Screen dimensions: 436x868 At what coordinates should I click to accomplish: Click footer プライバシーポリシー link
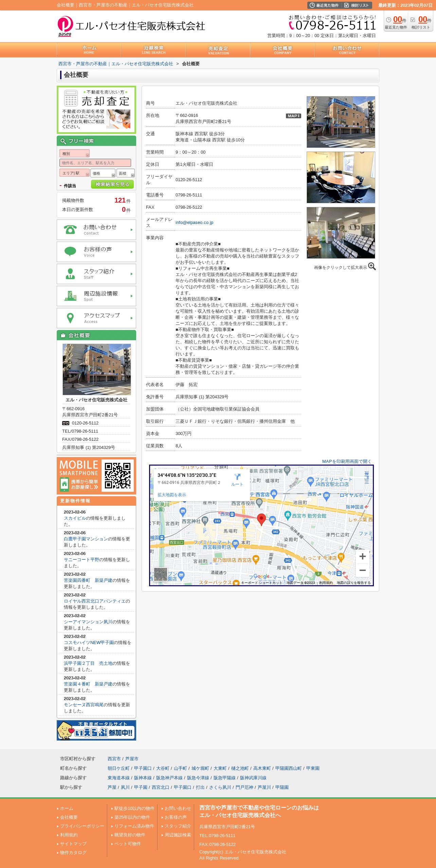coord(82,826)
